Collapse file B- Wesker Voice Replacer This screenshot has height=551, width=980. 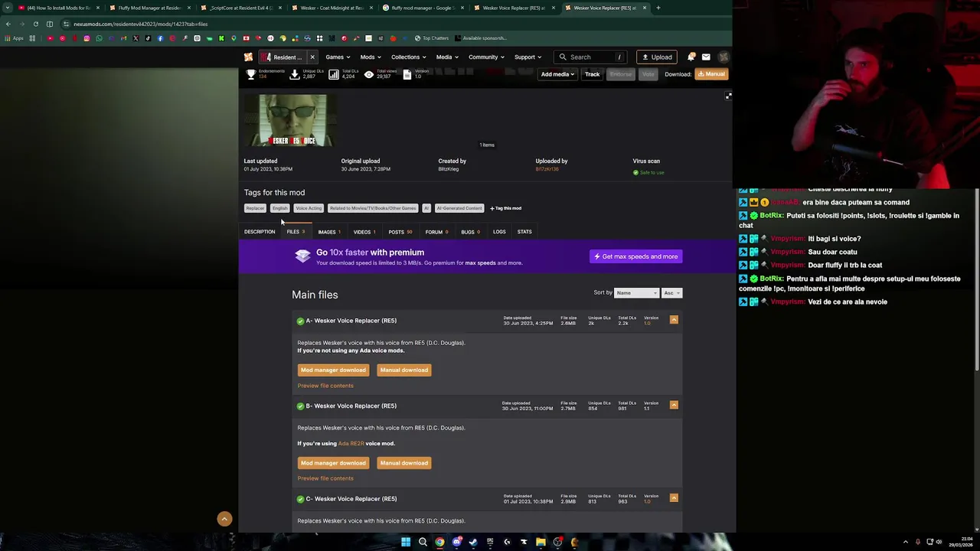coord(674,405)
